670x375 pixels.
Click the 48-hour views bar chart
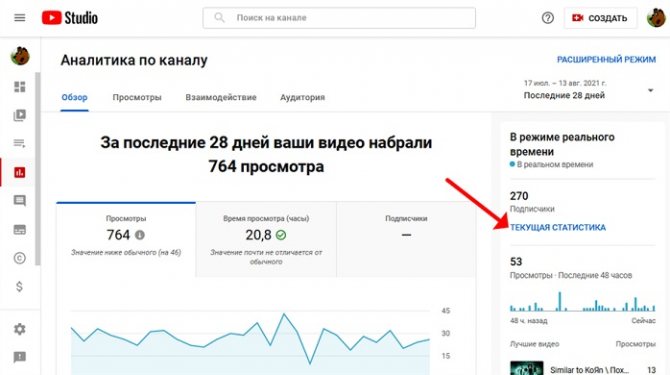click(x=582, y=302)
